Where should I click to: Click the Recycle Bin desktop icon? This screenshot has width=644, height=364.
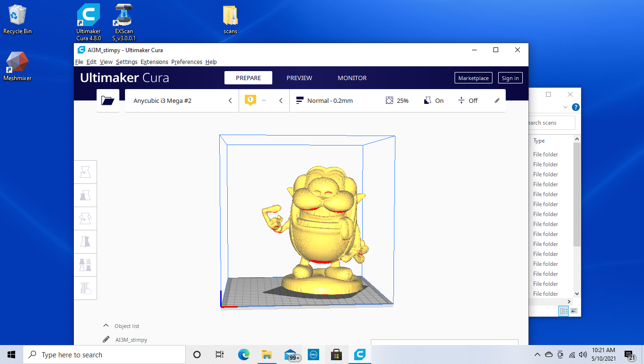(18, 19)
